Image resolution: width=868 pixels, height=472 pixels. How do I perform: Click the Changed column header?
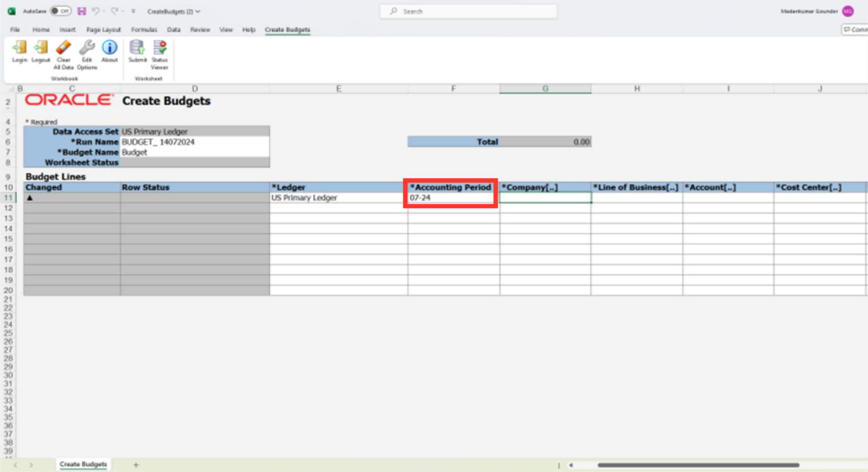tap(72, 187)
